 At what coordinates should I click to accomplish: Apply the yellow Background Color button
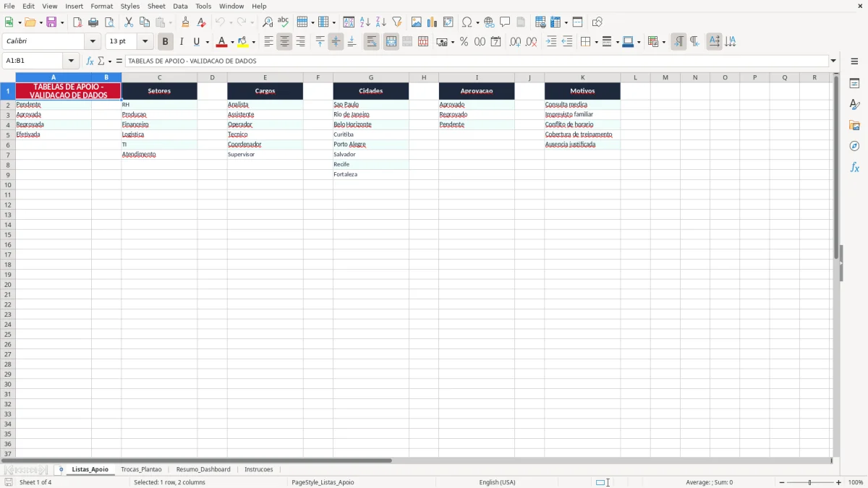243,42
